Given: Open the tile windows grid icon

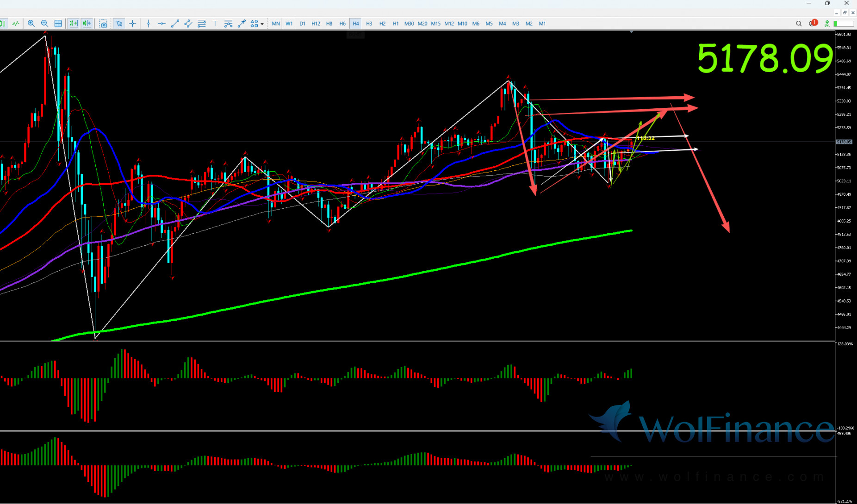Looking at the screenshot, I should (x=58, y=24).
